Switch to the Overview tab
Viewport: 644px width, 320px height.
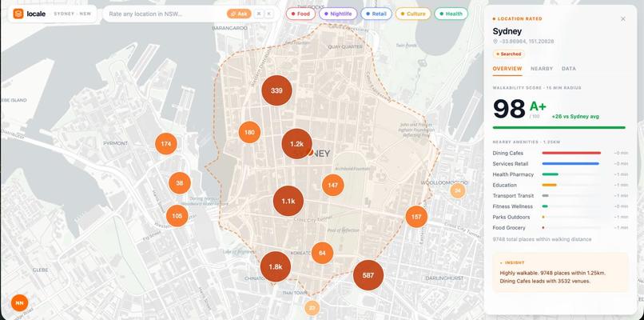pos(507,69)
